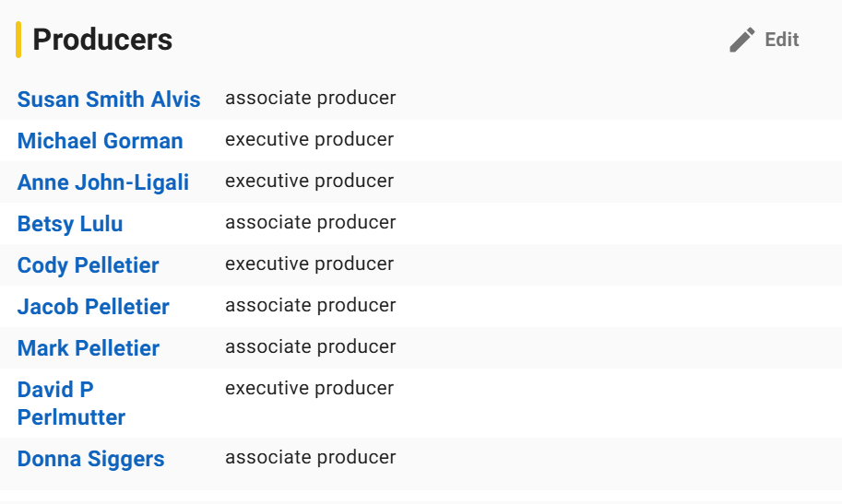Click the Mark Pelletier name link
Viewport: 842px width, 504px height.
click(88, 347)
